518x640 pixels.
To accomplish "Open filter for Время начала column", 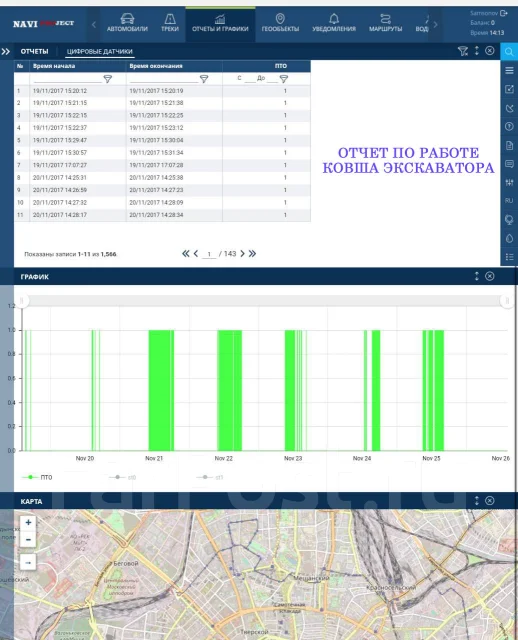I will [x=108, y=79].
